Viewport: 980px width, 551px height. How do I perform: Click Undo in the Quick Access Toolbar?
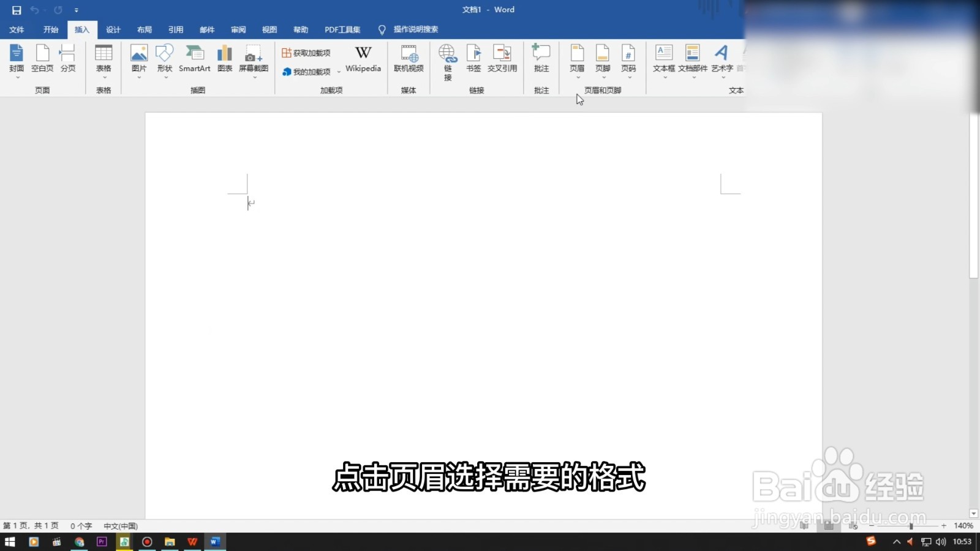pyautogui.click(x=35, y=10)
